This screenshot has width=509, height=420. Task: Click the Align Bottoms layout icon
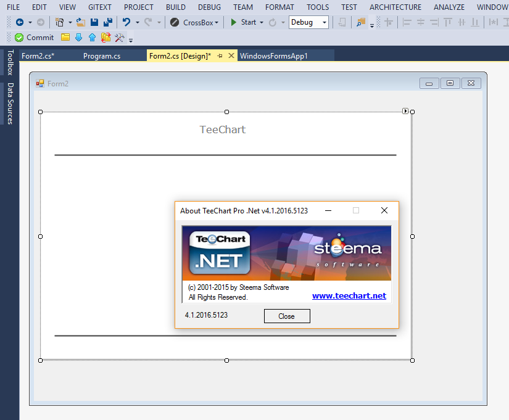[x=475, y=22]
